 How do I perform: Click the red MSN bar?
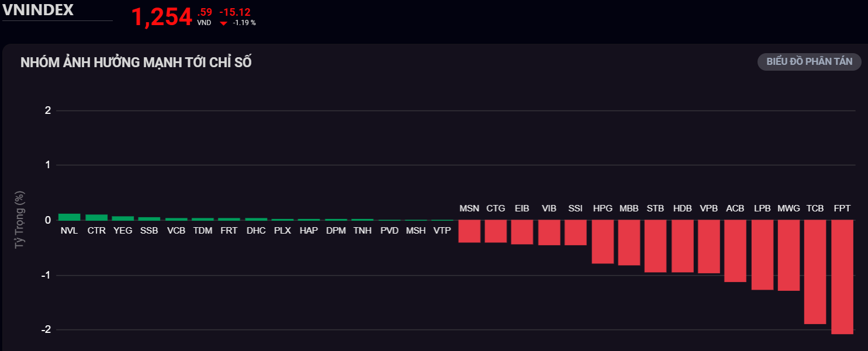[469, 231]
